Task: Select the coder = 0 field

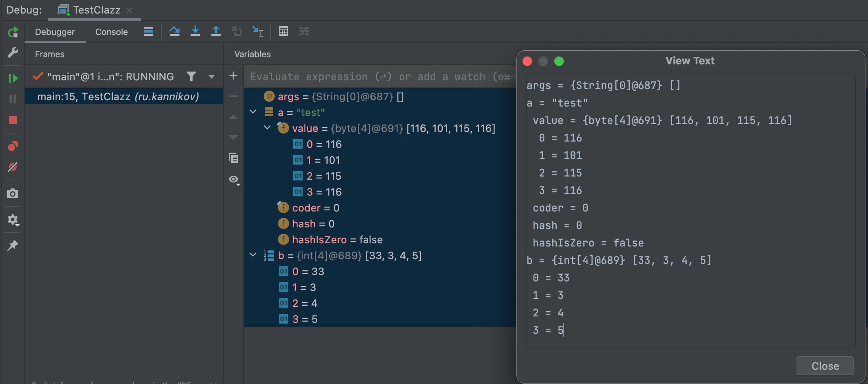Action: (380, 208)
